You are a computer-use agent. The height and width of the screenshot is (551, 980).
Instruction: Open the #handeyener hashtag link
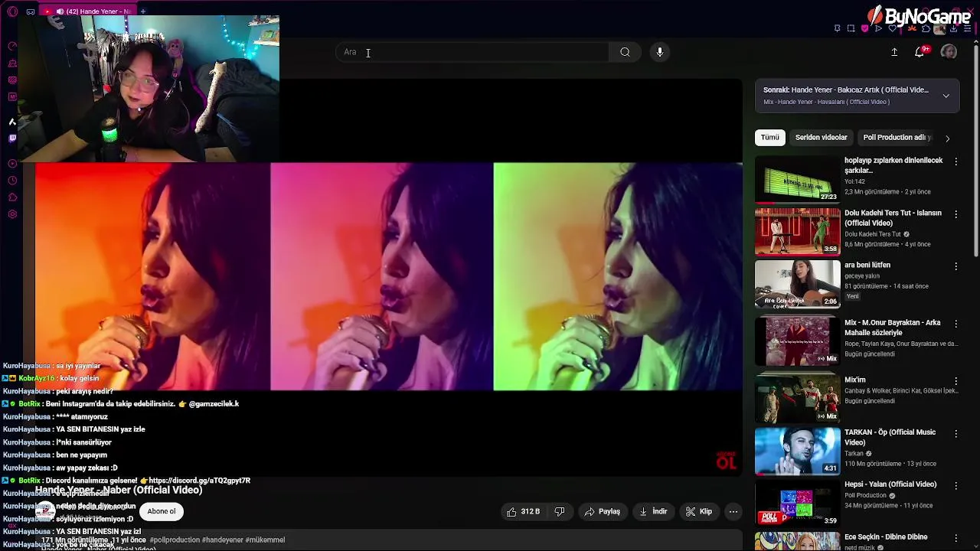pos(222,540)
